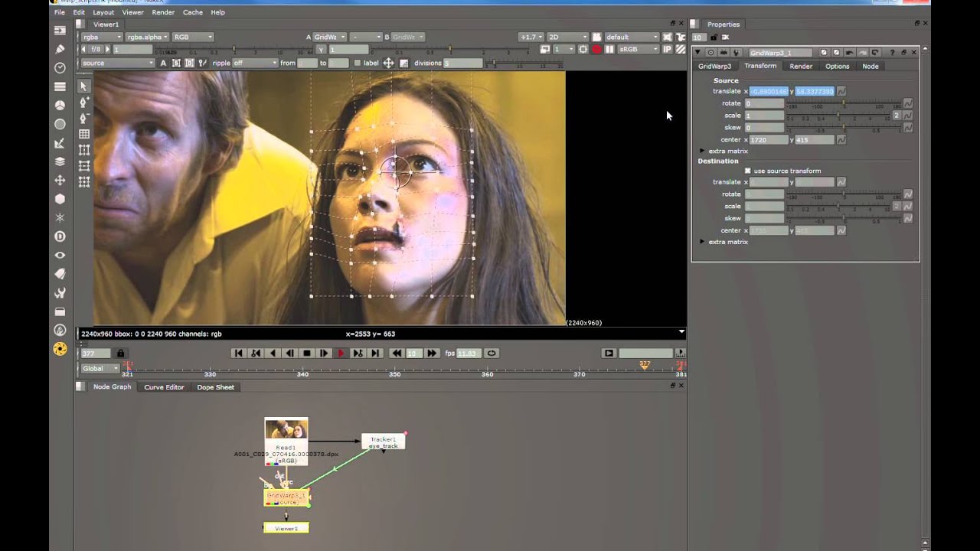Click the IP input process button
This screenshot has height=551, width=980.
[666, 49]
